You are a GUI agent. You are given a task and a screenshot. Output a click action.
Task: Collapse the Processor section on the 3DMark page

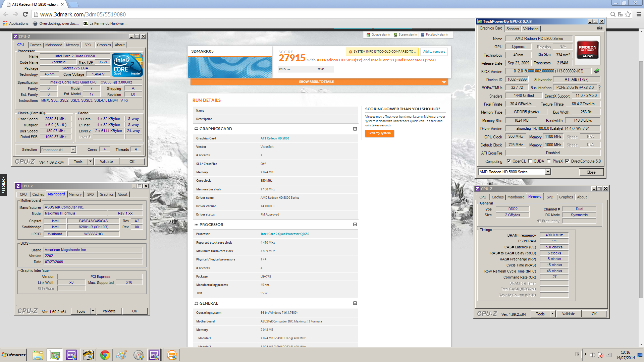(x=355, y=225)
